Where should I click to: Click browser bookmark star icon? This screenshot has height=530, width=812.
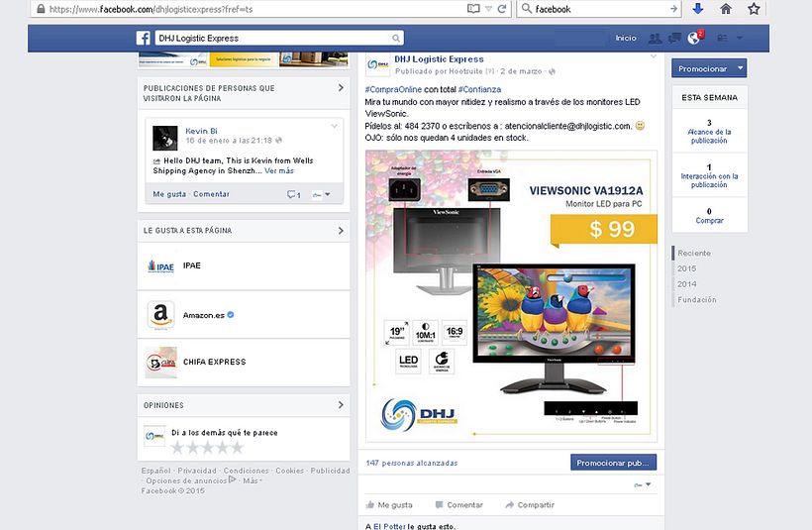click(754, 8)
